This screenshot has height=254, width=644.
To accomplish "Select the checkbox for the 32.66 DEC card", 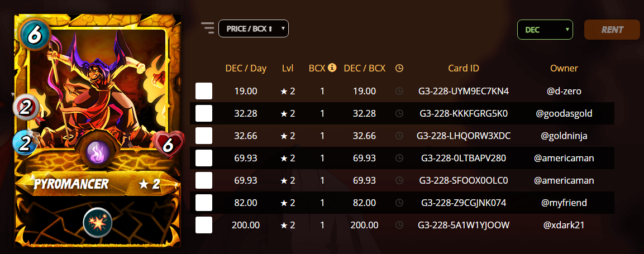I will 204,136.
